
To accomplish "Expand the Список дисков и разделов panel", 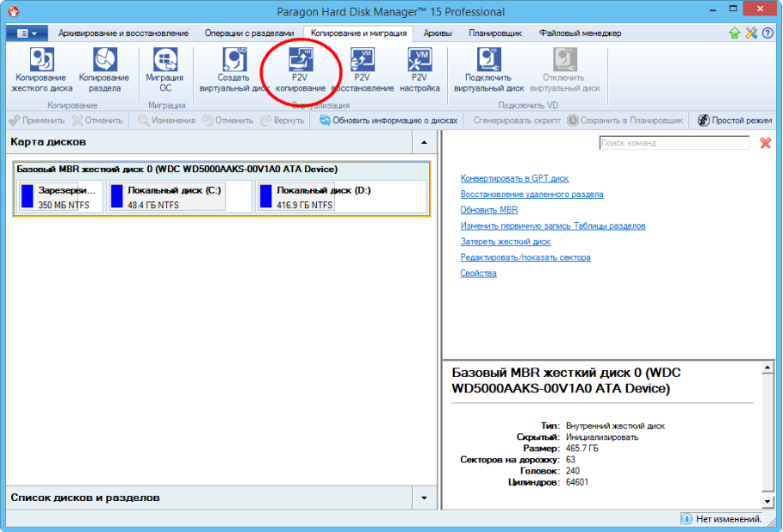I will [423, 498].
